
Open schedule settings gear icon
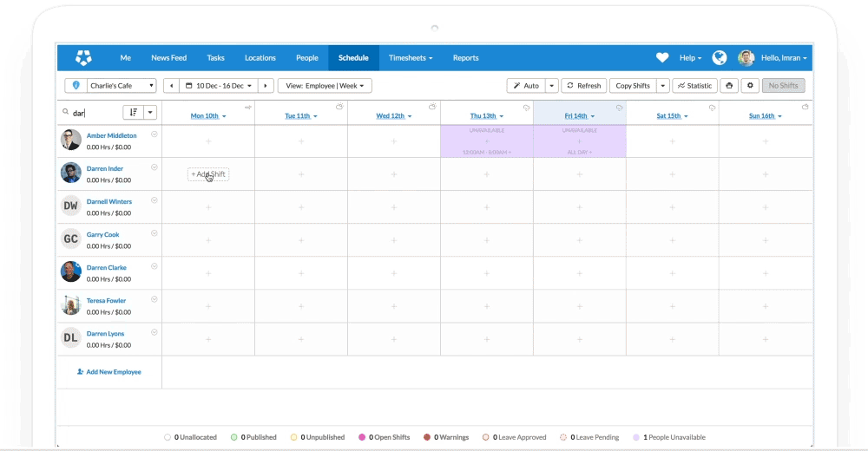[x=750, y=86]
